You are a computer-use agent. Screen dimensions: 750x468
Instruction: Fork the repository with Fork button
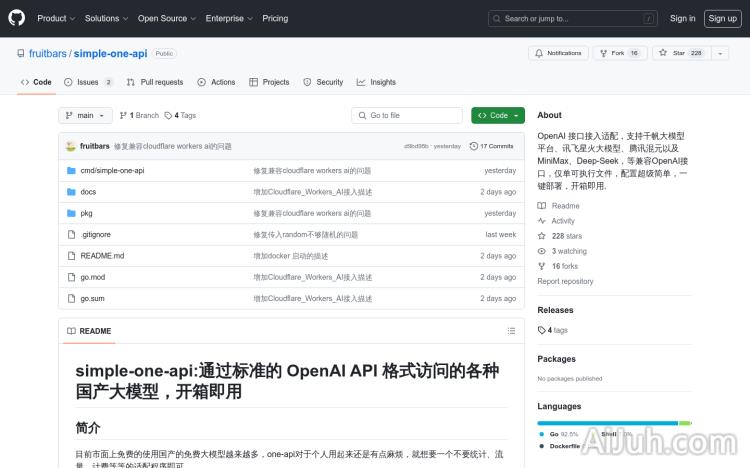[620, 53]
